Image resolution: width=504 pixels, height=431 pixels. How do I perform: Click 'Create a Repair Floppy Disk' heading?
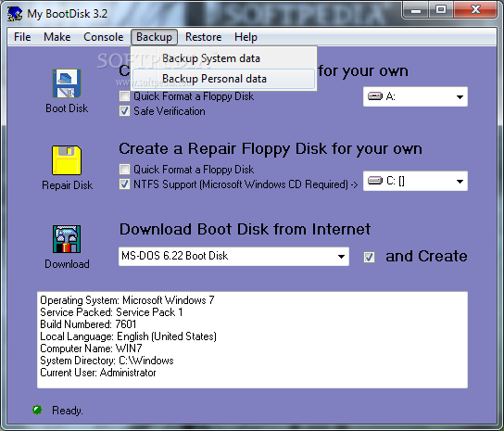point(271,149)
